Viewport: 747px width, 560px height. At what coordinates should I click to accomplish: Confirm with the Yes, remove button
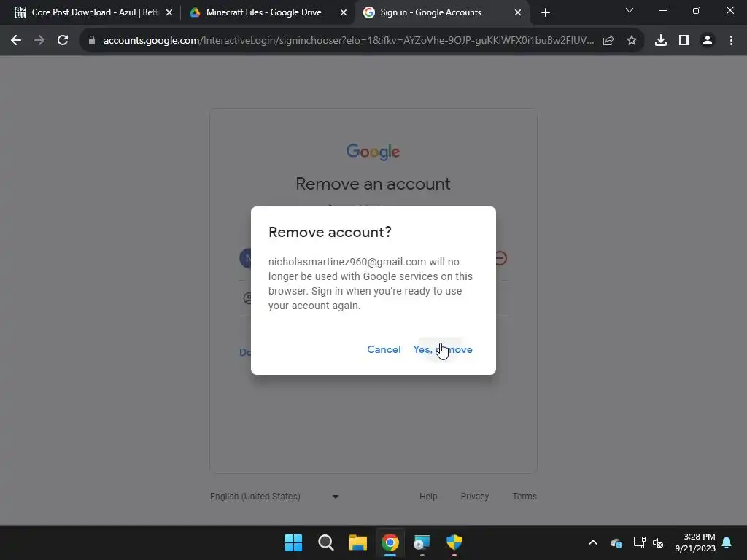[x=443, y=349]
